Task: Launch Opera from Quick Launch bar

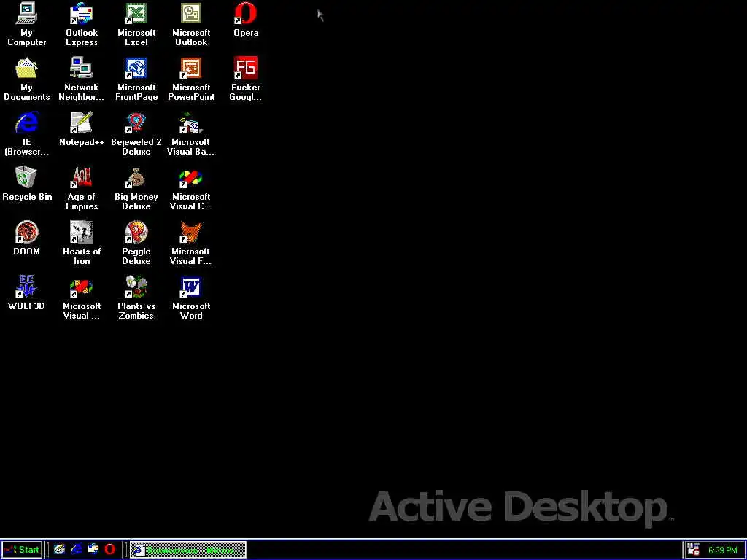Action: 109,550
